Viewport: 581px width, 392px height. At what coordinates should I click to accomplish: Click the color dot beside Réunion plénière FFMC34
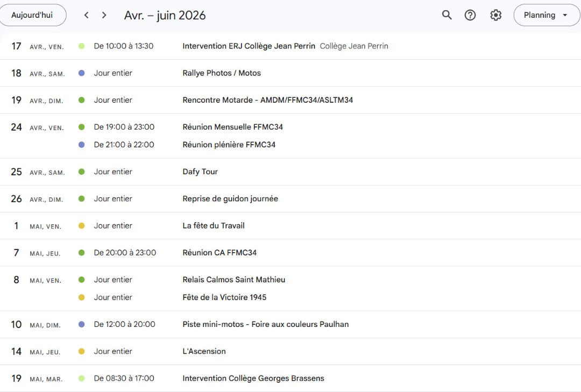[82, 145]
